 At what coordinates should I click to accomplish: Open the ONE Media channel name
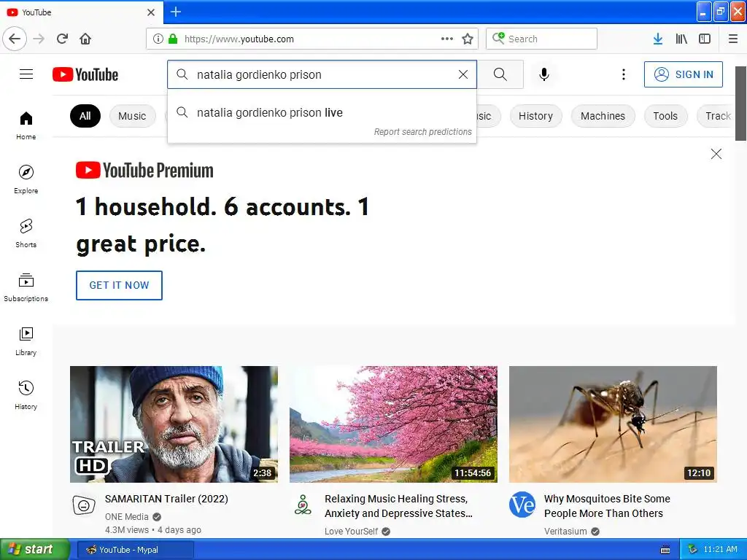pyautogui.click(x=127, y=517)
